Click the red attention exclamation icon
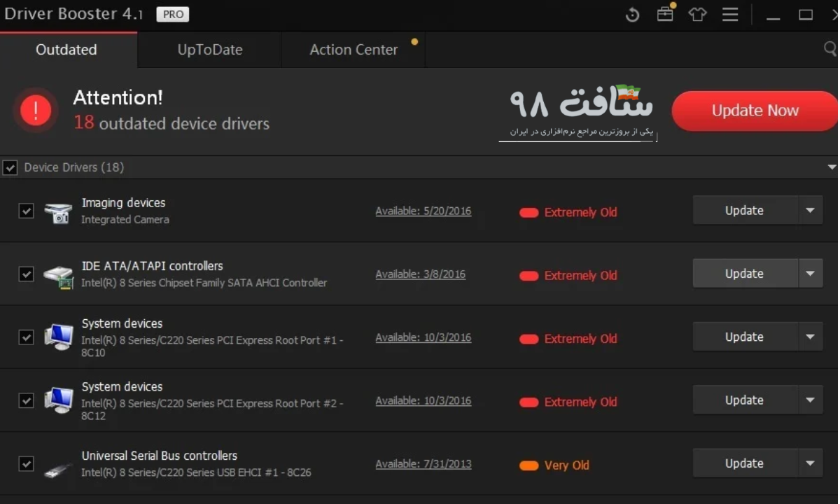 [x=36, y=110]
